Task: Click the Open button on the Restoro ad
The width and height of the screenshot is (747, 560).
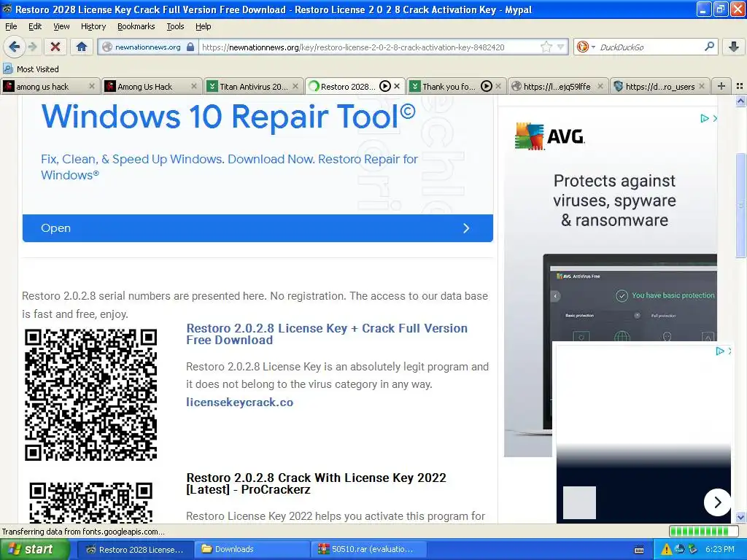Action: pos(258,228)
